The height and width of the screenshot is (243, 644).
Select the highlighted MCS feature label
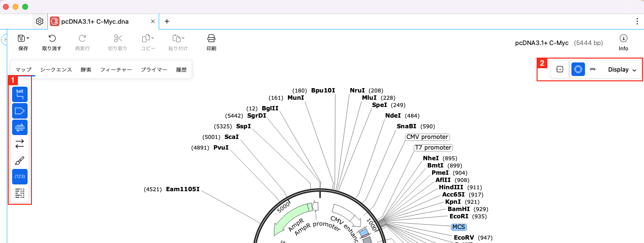(x=458, y=227)
